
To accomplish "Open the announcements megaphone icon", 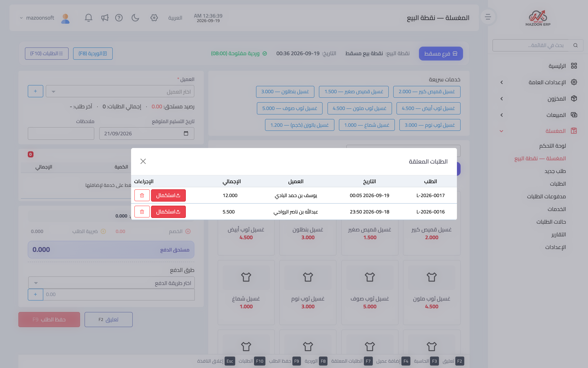I will (x=105, y=18).
